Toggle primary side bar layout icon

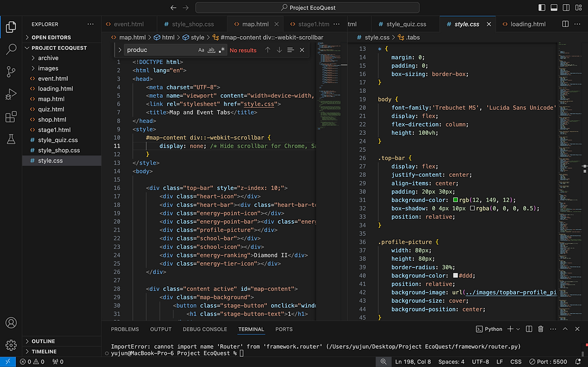click(541, 8)
